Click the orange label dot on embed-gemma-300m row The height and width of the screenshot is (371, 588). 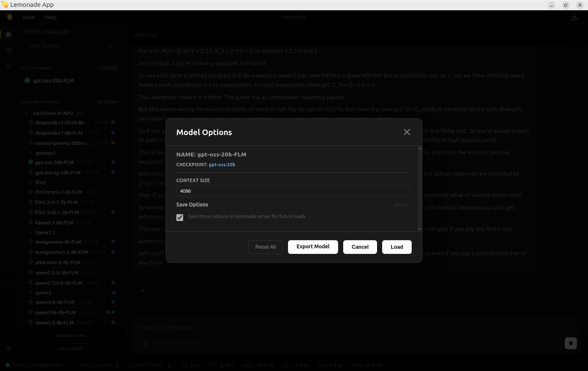(x=113, y=143)
